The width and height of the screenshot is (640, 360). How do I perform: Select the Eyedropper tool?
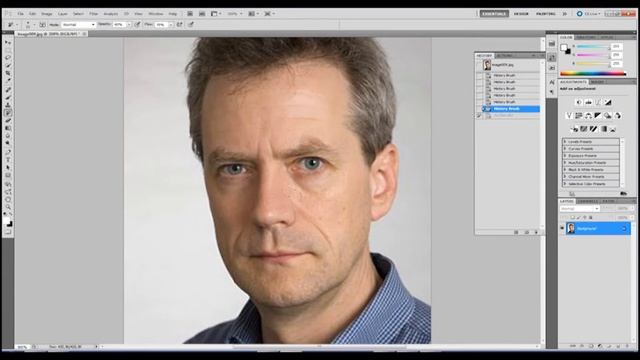click(8, 80)
